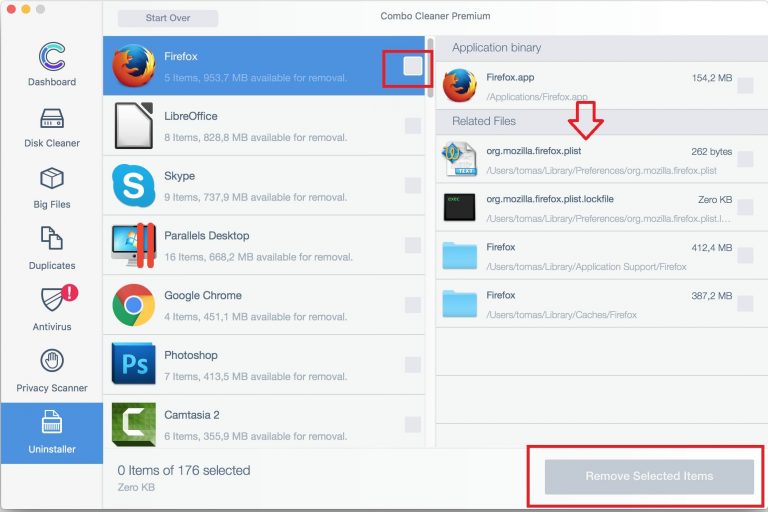Click '9 Items, 737,9 MB available' text
Screen dimensions: 768x512
[255, 197]
